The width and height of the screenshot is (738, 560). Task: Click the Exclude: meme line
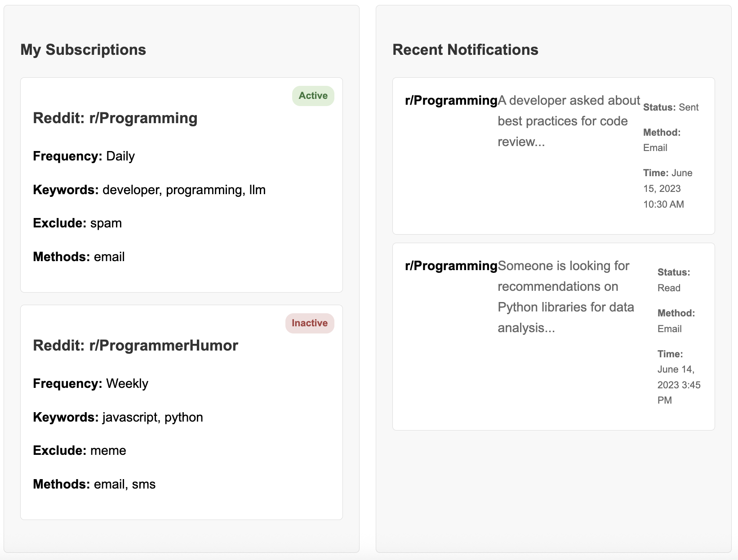pyautogui.click(x=80, y=450)
